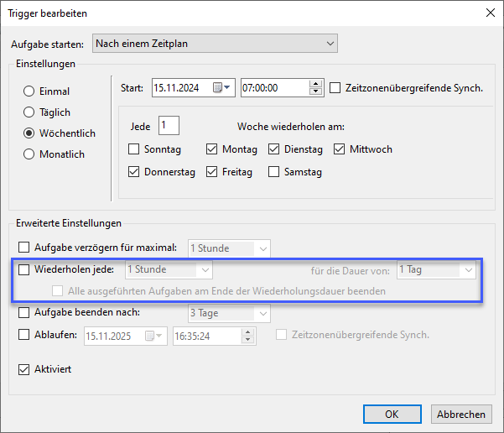This screenshot has height=433, width=504.
Task: Open the Wiederholen jede 1 Stunde dropdown
Action: (x=169, y=269)
